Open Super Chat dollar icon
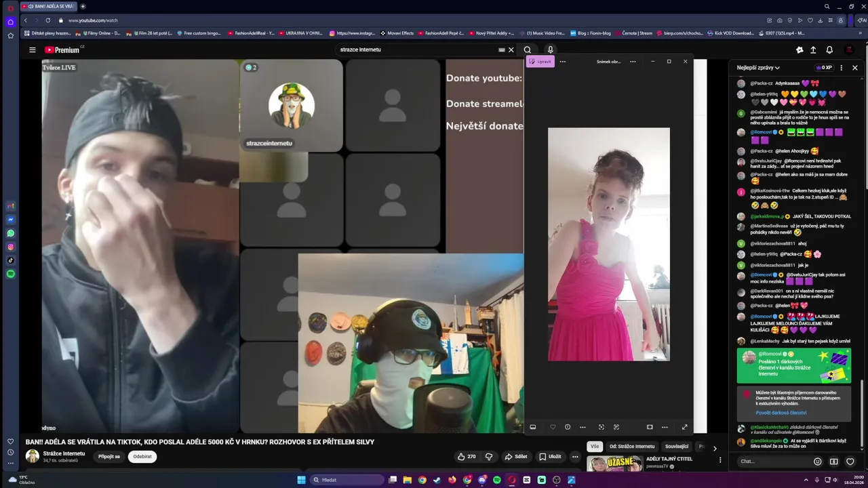The height and width of the screenshot is (488, 868). tap(833, 462)
